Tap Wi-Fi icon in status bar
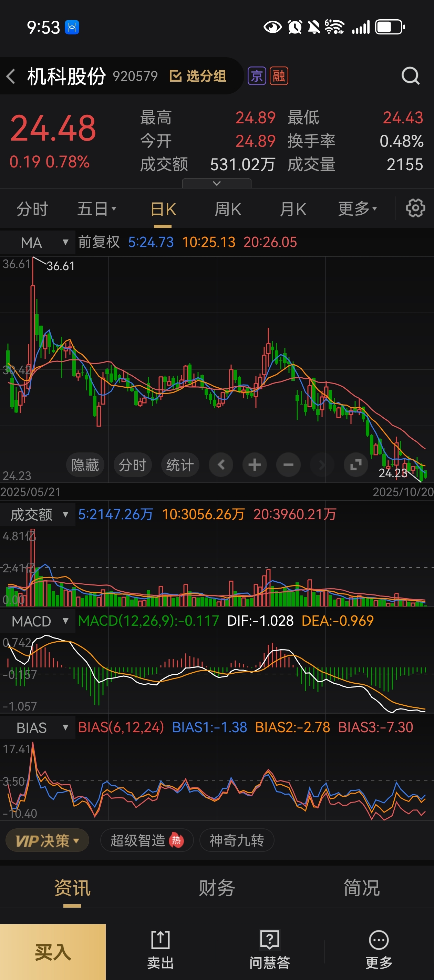The height and width of the screenshot is (980, 434). (x=334, y=27)
